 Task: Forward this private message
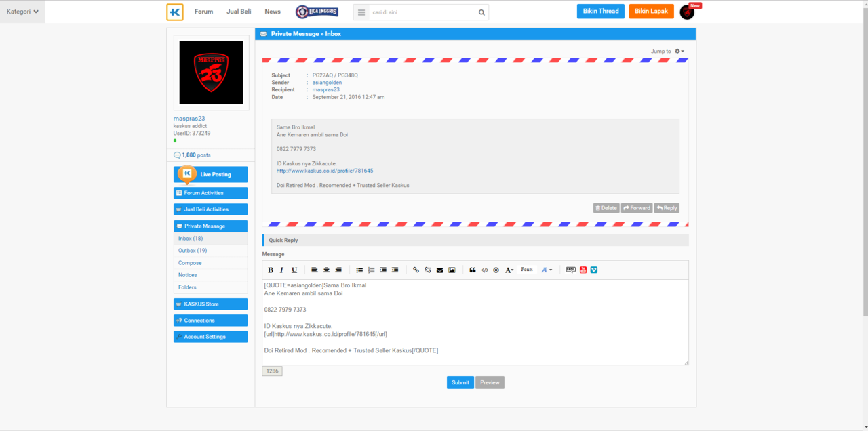[637, 208]
